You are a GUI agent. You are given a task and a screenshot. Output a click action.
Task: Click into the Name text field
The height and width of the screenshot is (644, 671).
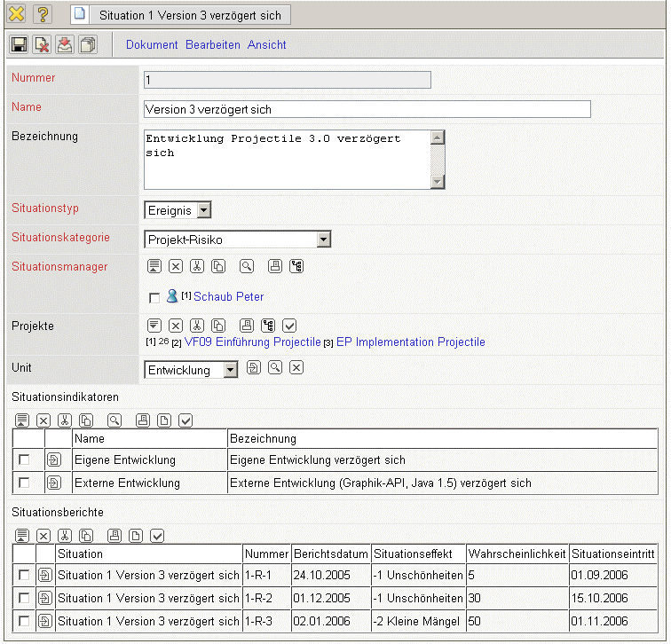(367, 109)
